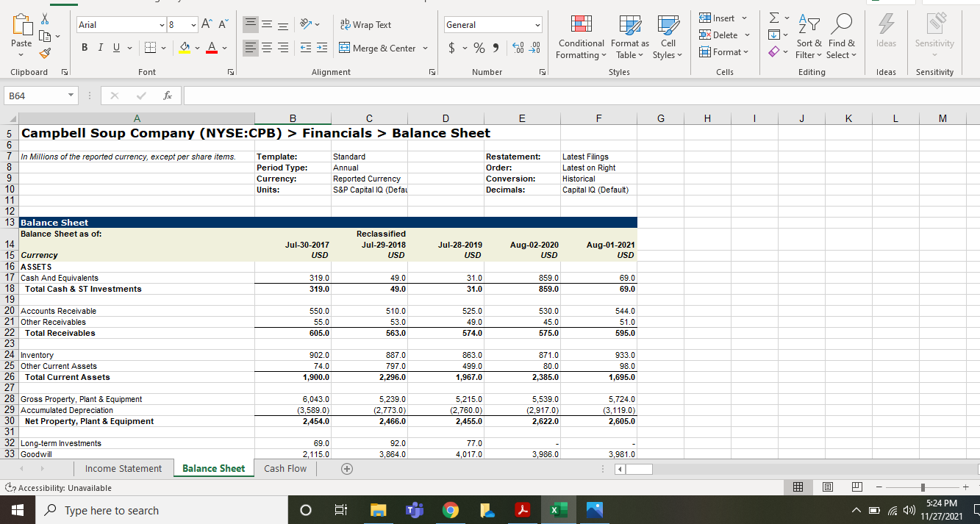Switch to the Cash Flow tab

pyautogui.click(x=285, y=468)
